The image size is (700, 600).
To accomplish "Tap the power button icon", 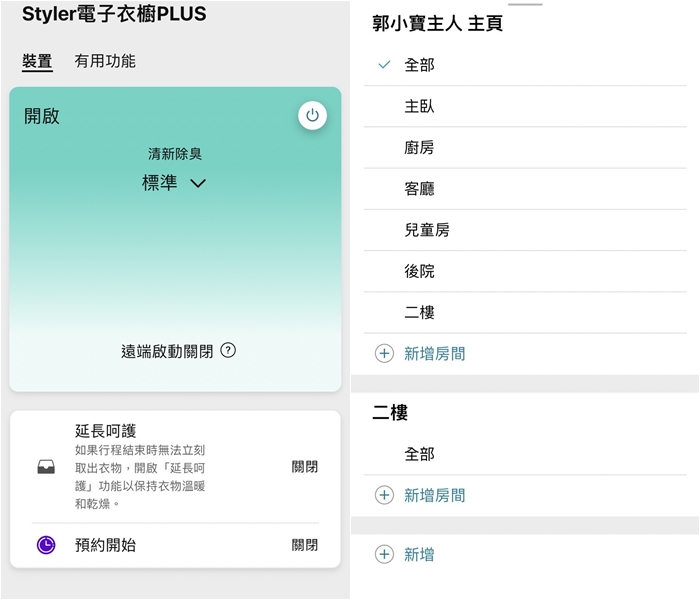I will coord(312,116).
